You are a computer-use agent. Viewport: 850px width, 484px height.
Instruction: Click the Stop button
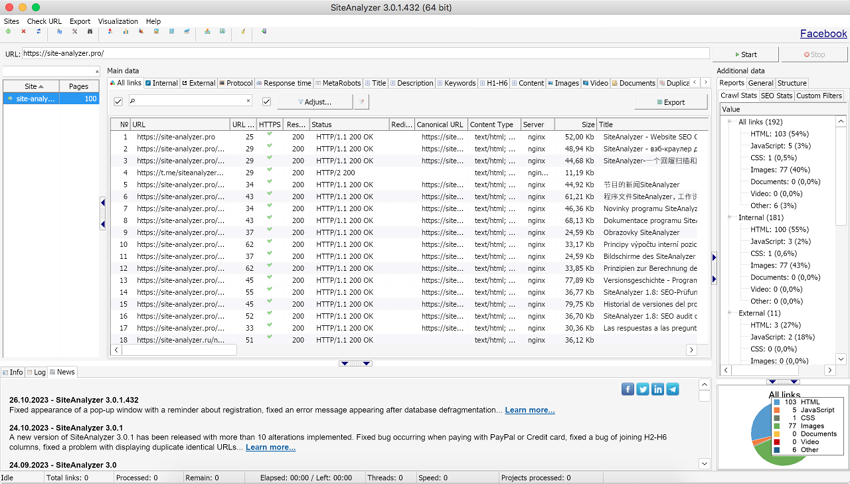(814, 54)
